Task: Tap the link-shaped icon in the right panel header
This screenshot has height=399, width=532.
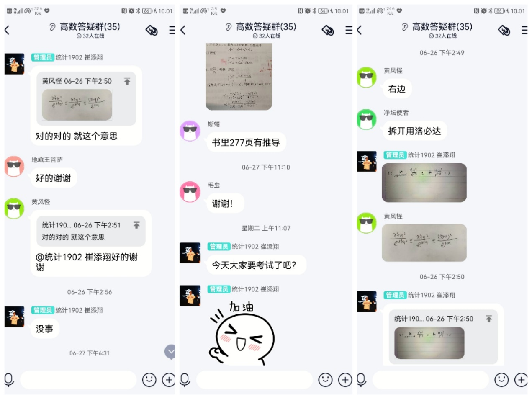Action: 504,30
